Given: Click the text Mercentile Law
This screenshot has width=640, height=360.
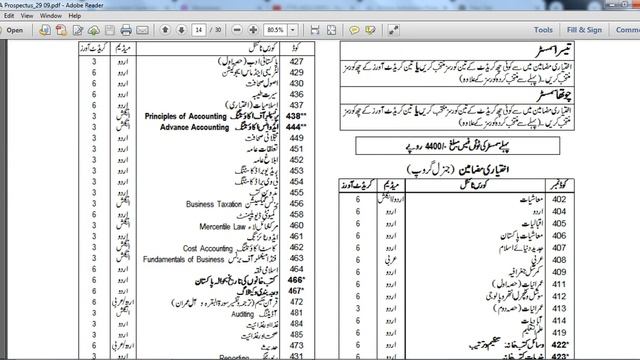Looking at the screenshot, I should pos(223,227).
